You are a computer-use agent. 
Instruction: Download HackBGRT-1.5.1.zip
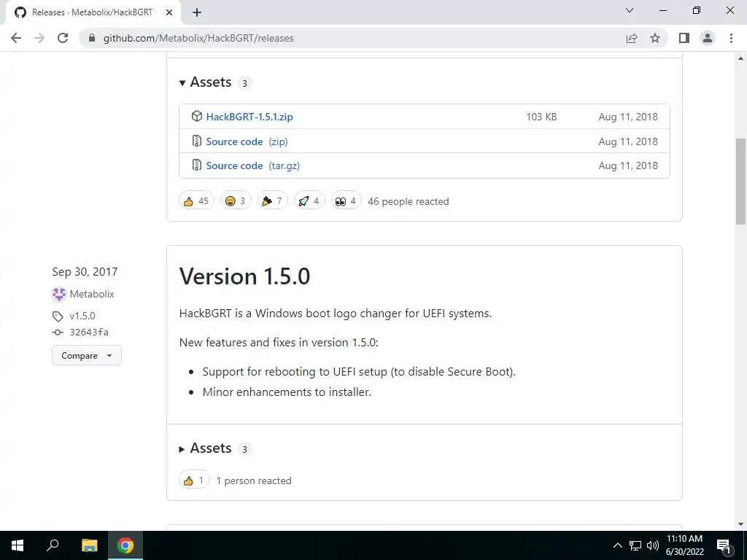(249, 117)
